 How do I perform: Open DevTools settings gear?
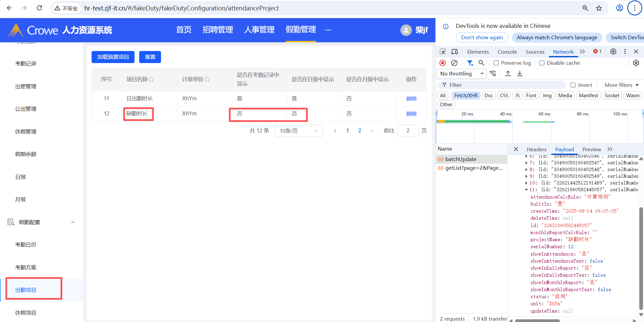tap(613, 52)
